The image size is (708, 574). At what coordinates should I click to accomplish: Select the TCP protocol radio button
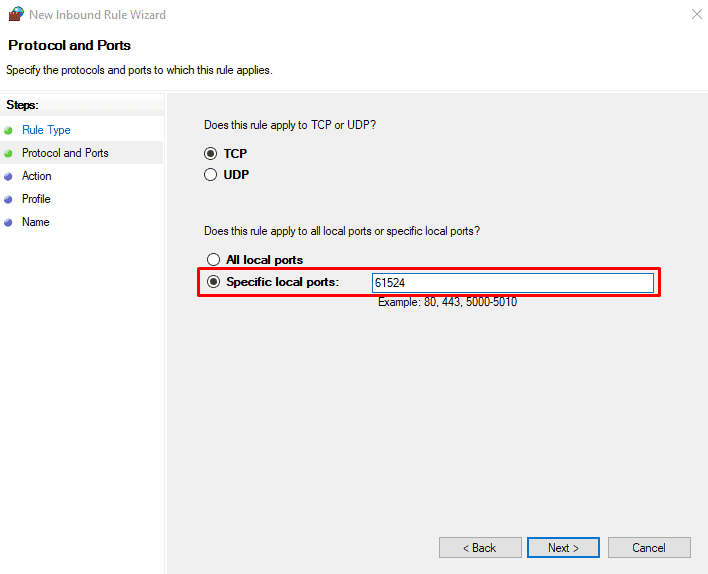(211, 154)
